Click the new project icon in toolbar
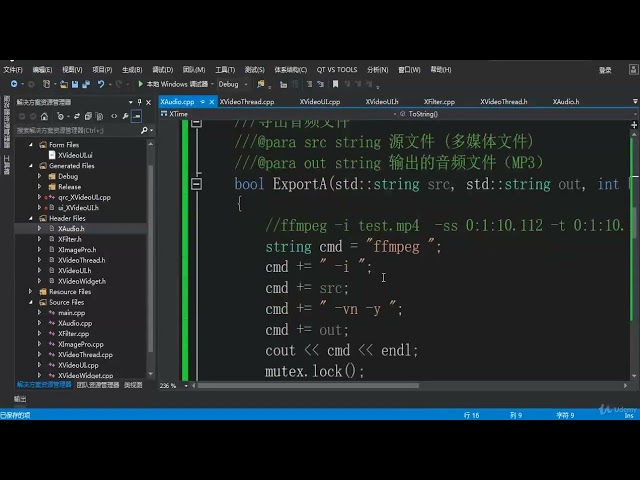640x480 pixels. point(46,84)
